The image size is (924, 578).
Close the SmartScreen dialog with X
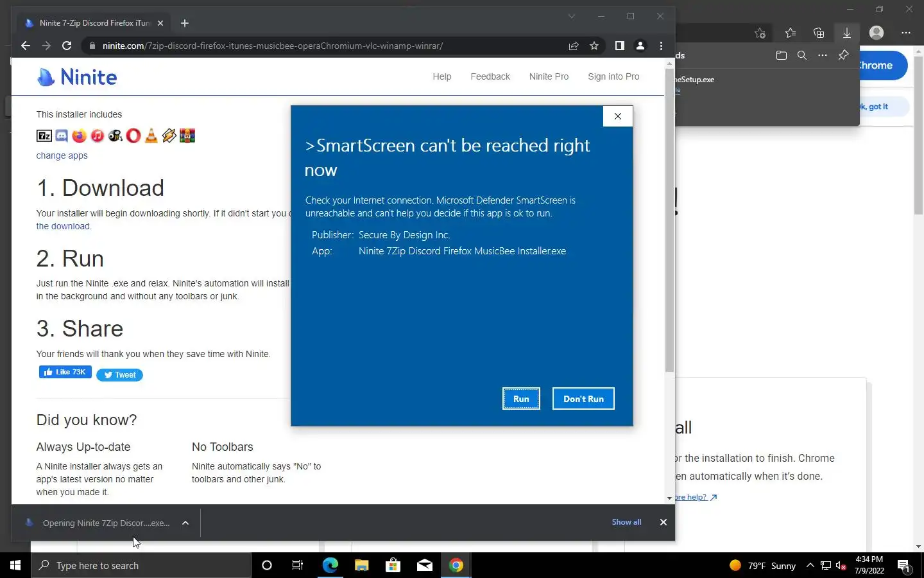(x=618, y=116)
